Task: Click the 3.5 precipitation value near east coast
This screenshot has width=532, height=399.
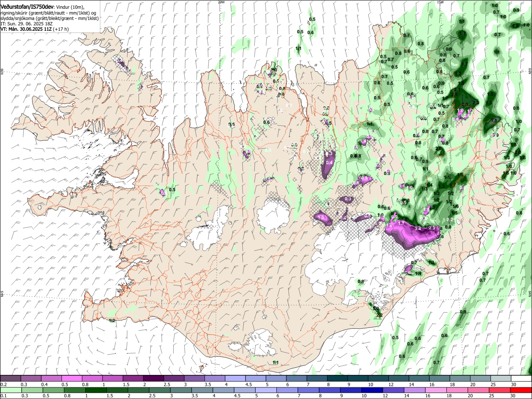Action: (494, 121)
